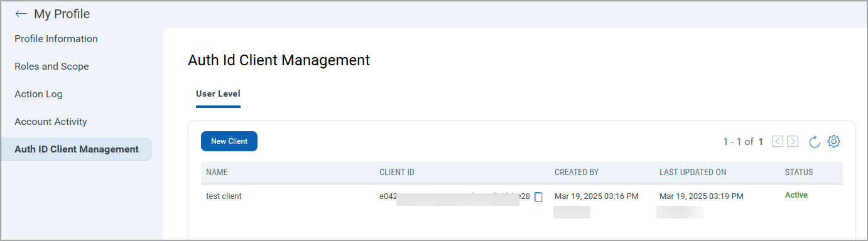Image resolution: width=868 pixels, height=241 pixels.
Task: Select Auth ID Client Management menu item
Action: click(76, 149)
